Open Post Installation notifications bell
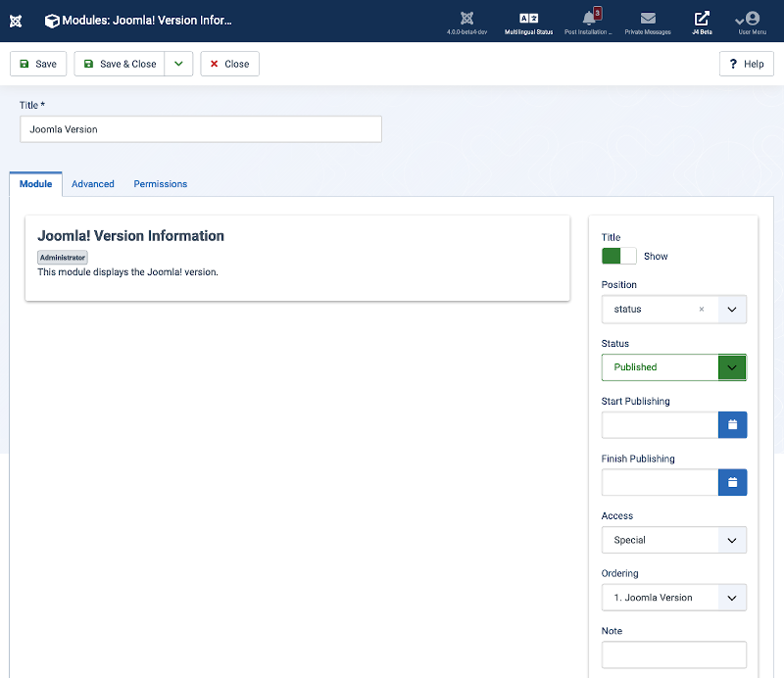This screenshot has width=784, height=678. coord(589,23)
